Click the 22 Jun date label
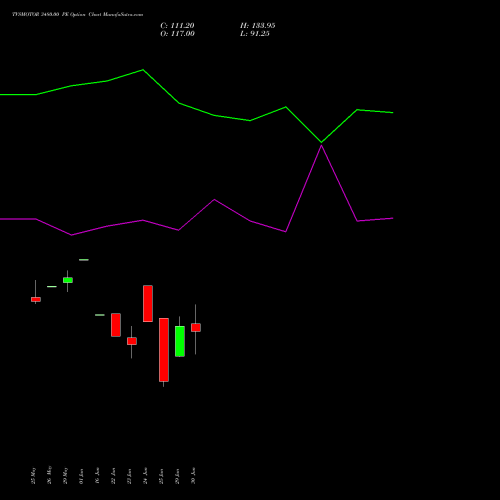Image resolution: width=500 pixels, height=500 pixels. pyautogui.click(x=113, y=476)
